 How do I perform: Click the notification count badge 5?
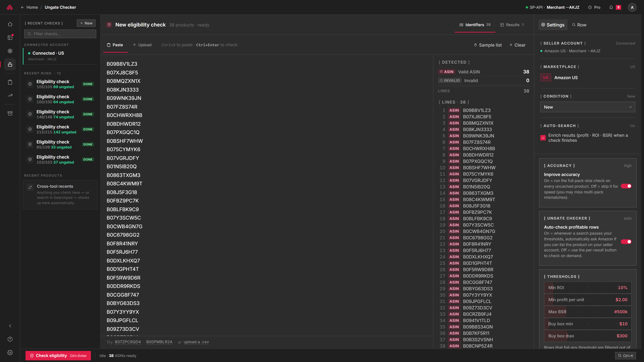coord(619,7)
